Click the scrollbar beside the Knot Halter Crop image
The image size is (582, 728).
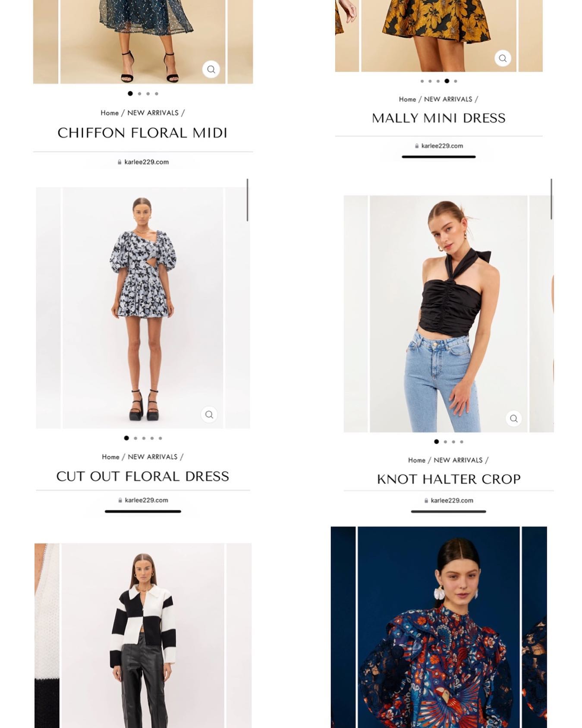pos(551,199)
